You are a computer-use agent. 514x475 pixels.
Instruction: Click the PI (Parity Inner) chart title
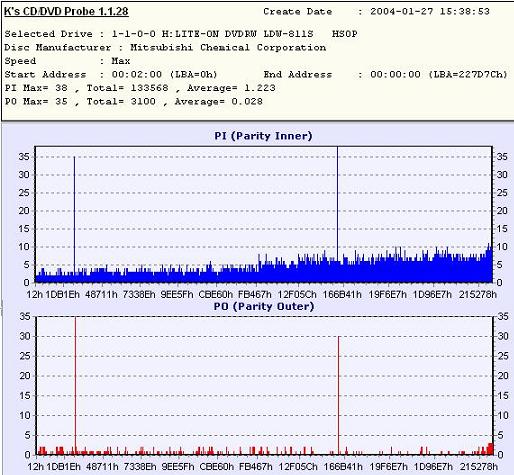pyautogui.click(x=263, y=136)
